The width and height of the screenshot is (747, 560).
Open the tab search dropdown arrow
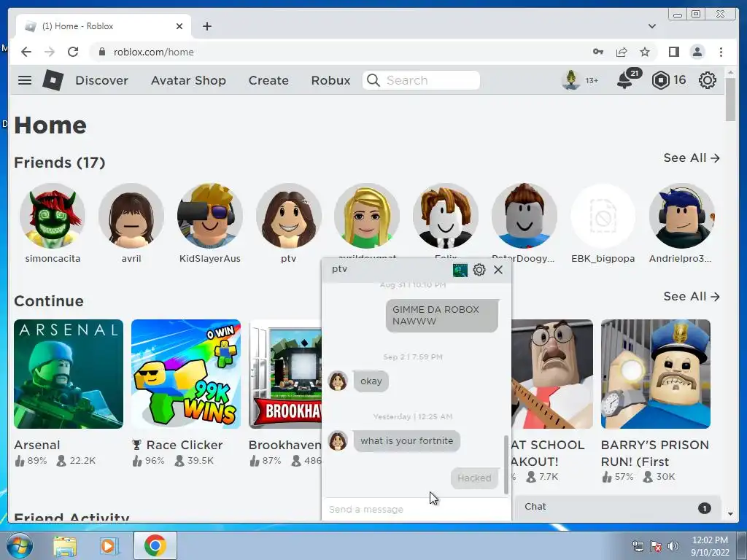[651, 26]
